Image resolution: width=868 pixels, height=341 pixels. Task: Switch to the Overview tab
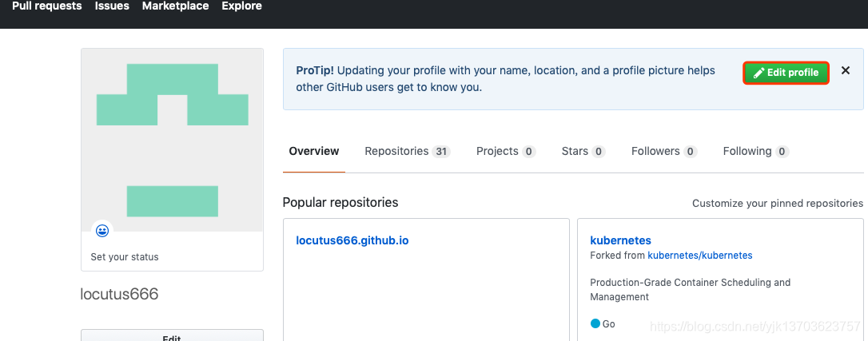[x=314, y=152]
